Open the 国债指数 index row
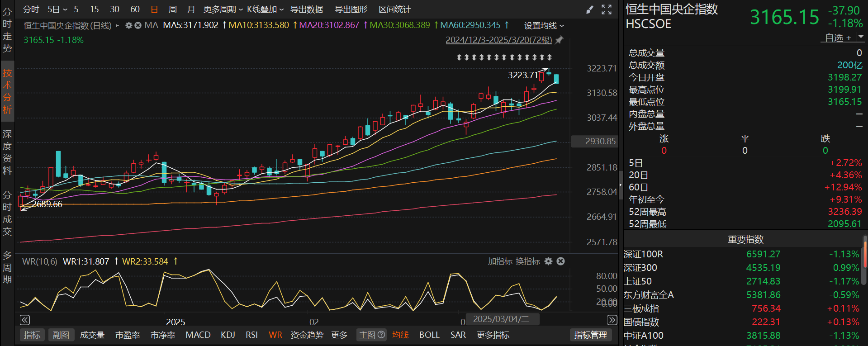Image resolution: width=868 pixels, height=346 pixels. tap(741, 322)
